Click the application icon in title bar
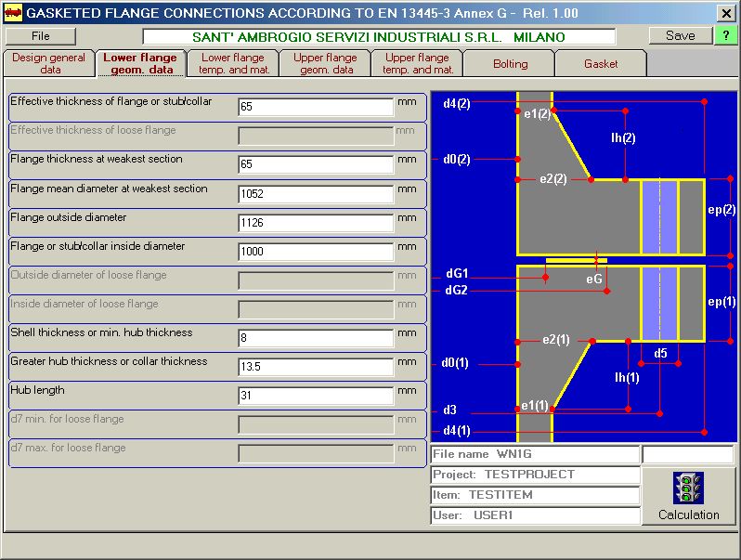 tap(13, 13)
